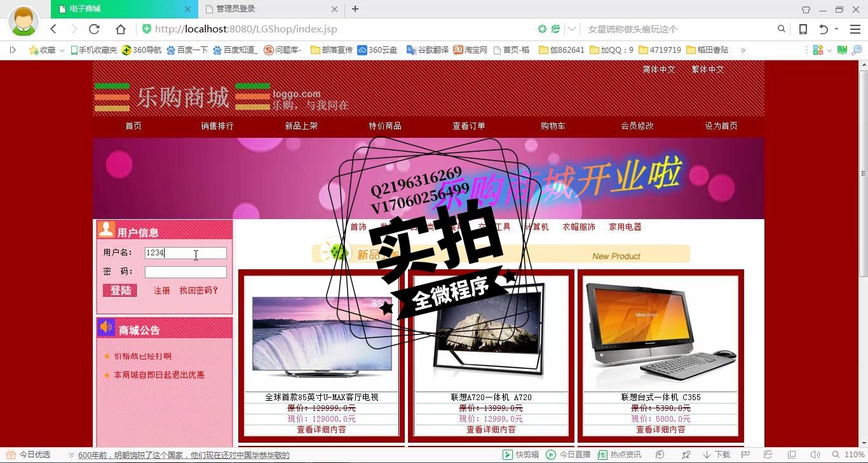The image size is (868, 463).
Task: Click the browser address bar URL
Action: (246, 29)
